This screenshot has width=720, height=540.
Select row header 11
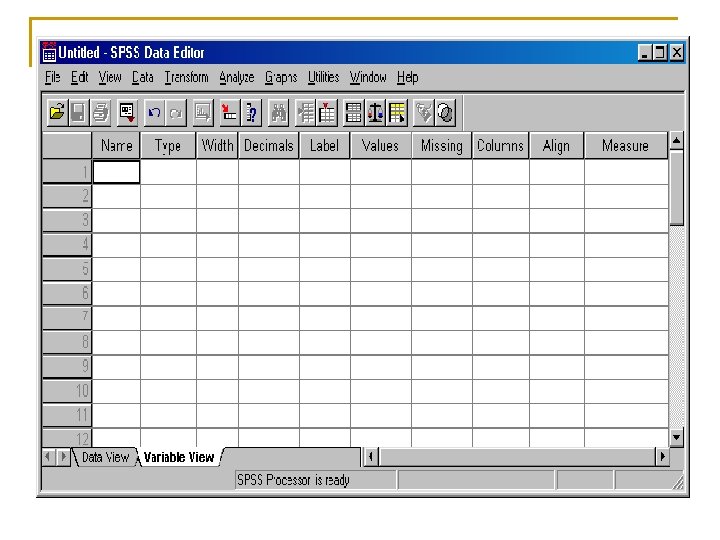point(67,415)
